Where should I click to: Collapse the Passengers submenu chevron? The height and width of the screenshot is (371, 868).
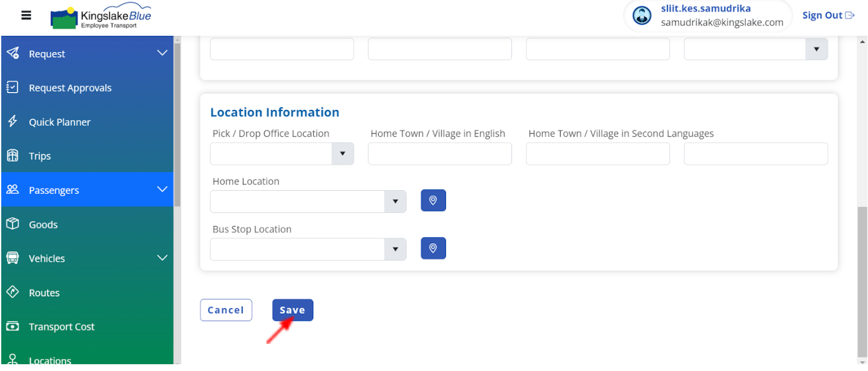(x=162, y=190)
